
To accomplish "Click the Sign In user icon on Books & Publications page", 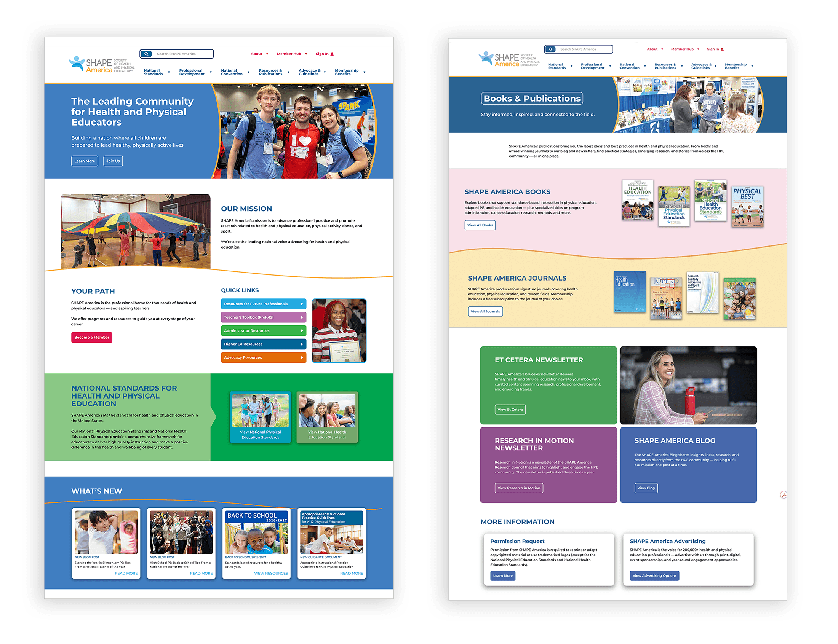I will [722, 49].
